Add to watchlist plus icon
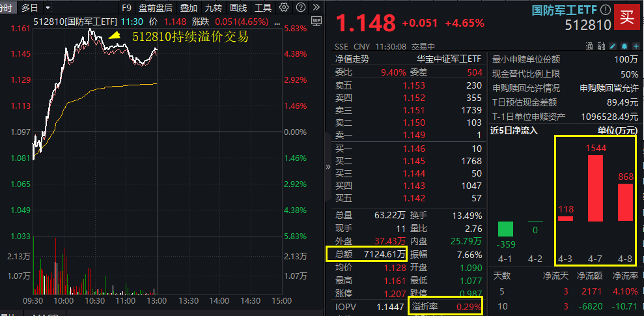The image size is (644, 316). 636,46
